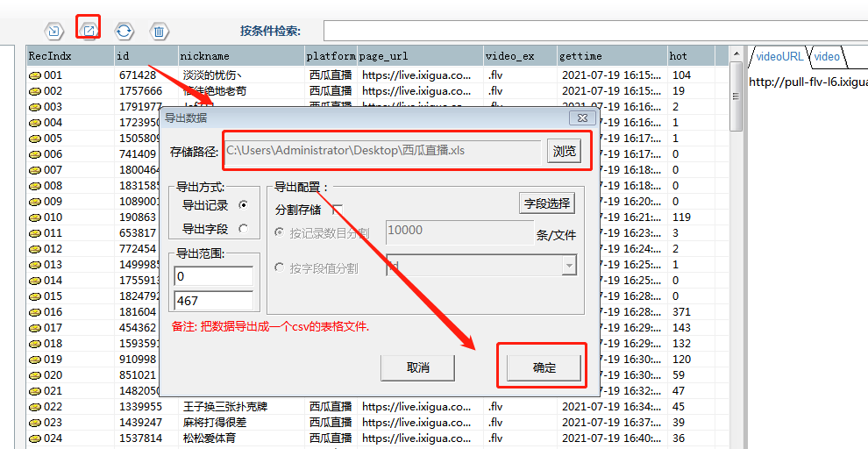868x449 pixels.
Task: Click the record icon of row 006
Action: (x=35, y=154)
